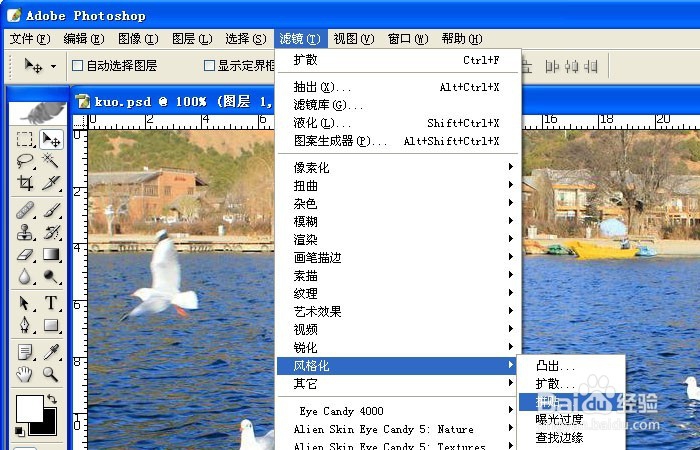This screenshot has width=700, height=450.
Task: Set the white foreground color swatch
Action: tap(28, 408)
